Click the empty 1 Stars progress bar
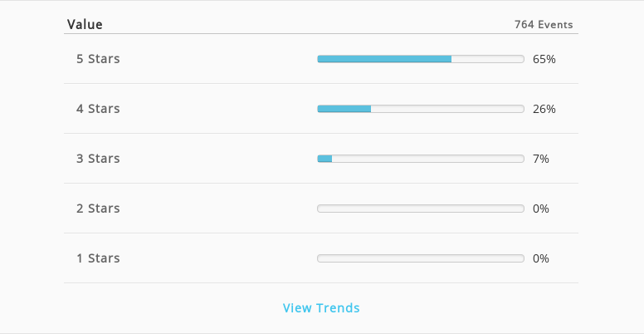644x334 pixels. 421,258
